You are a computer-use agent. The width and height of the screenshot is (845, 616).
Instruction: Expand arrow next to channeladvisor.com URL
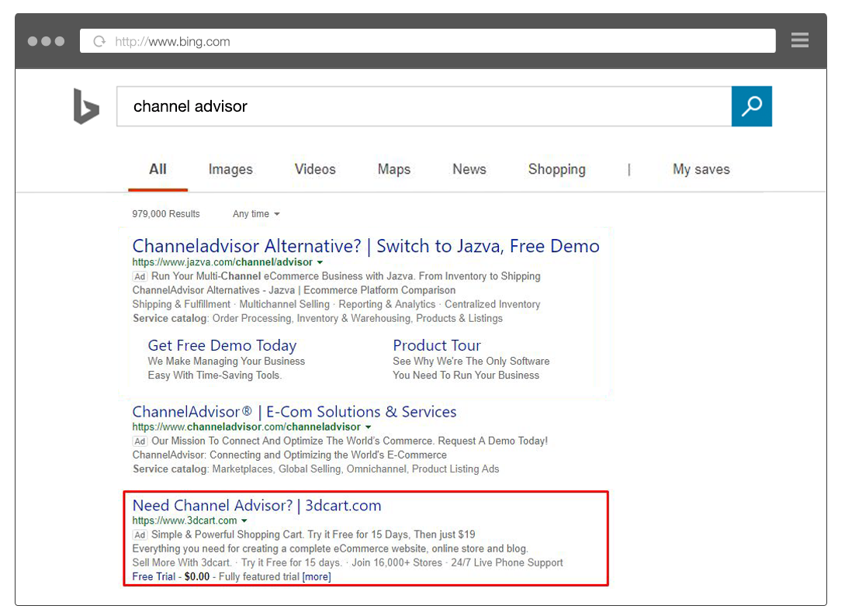368,427
